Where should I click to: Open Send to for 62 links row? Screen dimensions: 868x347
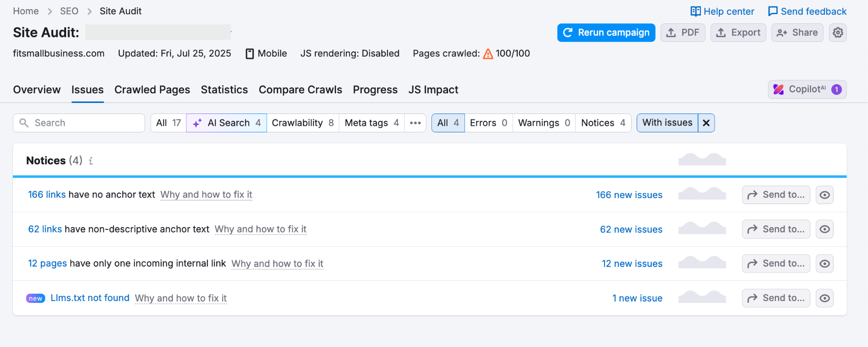[x=776, y=229]
